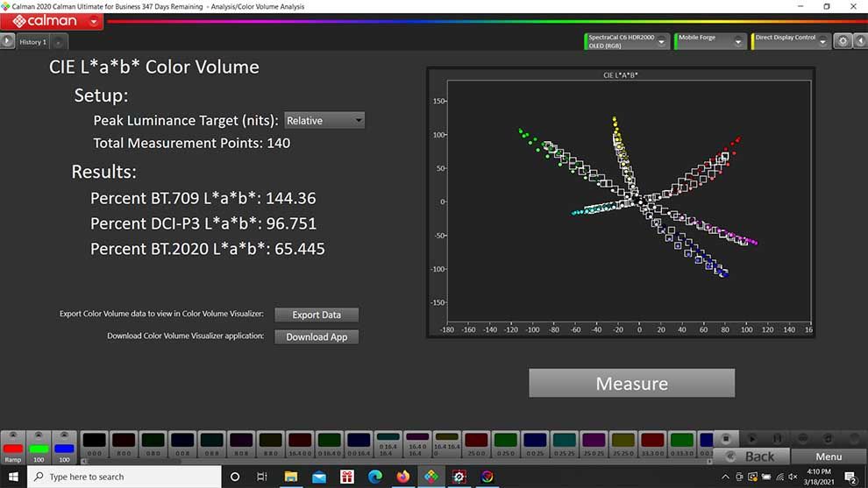
Task: Collapse the right side panel arrow
Action: click(861, 41)
